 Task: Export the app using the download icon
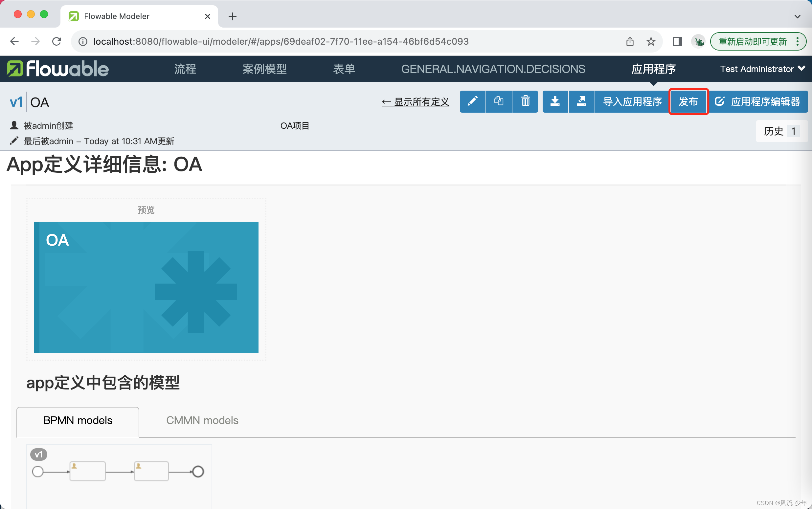click(555, 101)
